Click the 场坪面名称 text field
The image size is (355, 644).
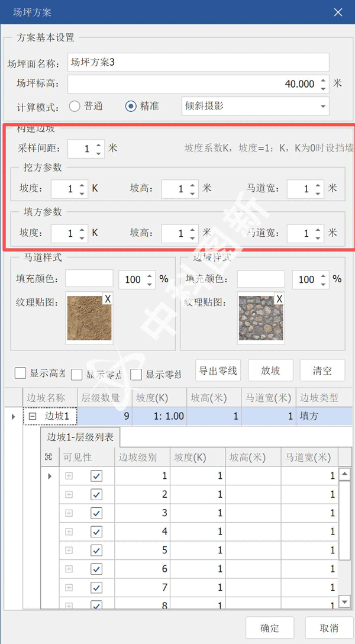tap(198, 62)
